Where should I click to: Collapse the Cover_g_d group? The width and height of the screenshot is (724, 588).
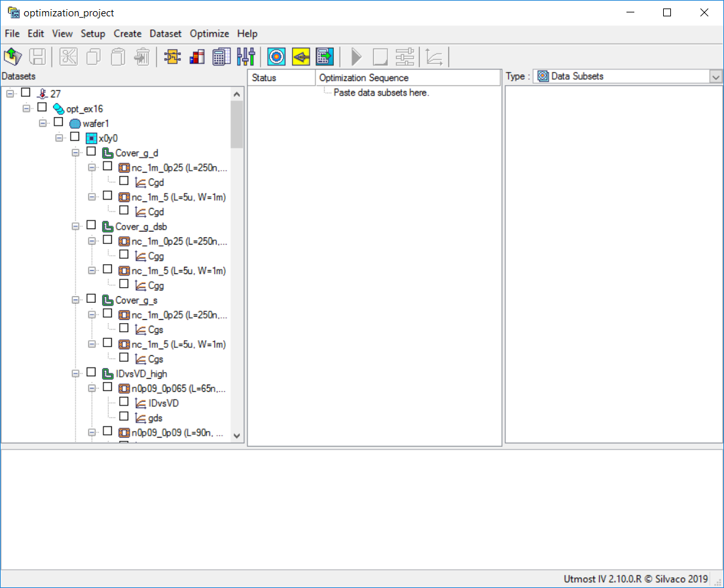coord(76,152)
